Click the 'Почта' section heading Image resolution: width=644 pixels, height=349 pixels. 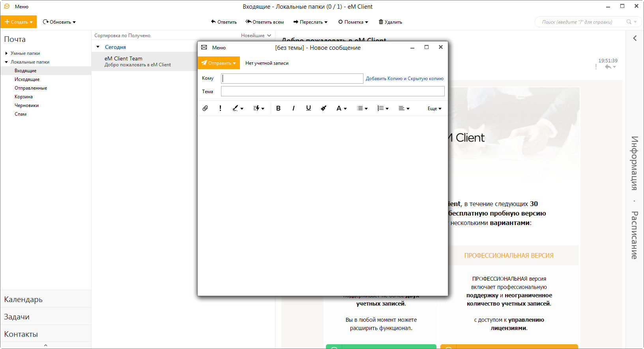coord(15,39)
